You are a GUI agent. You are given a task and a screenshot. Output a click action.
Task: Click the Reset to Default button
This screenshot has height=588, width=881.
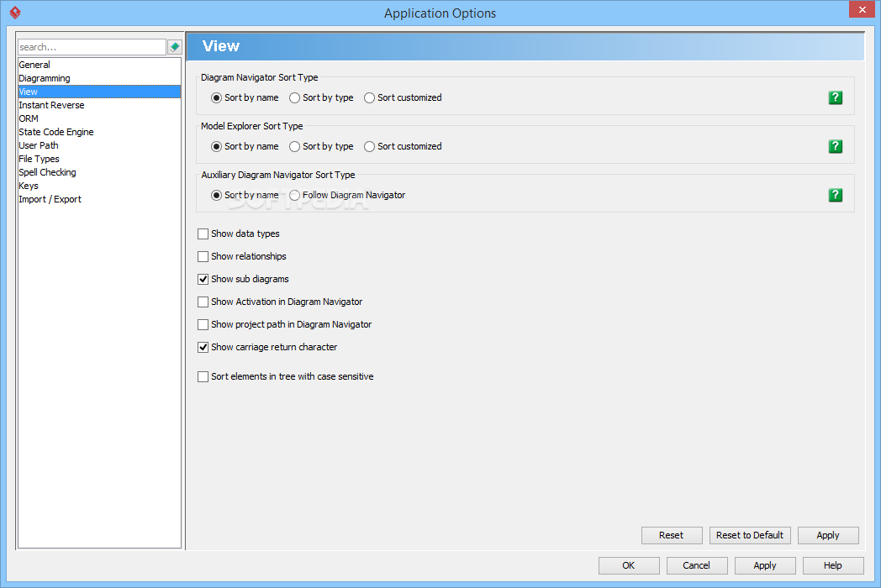pyautogui.click(x=750, y=535)
